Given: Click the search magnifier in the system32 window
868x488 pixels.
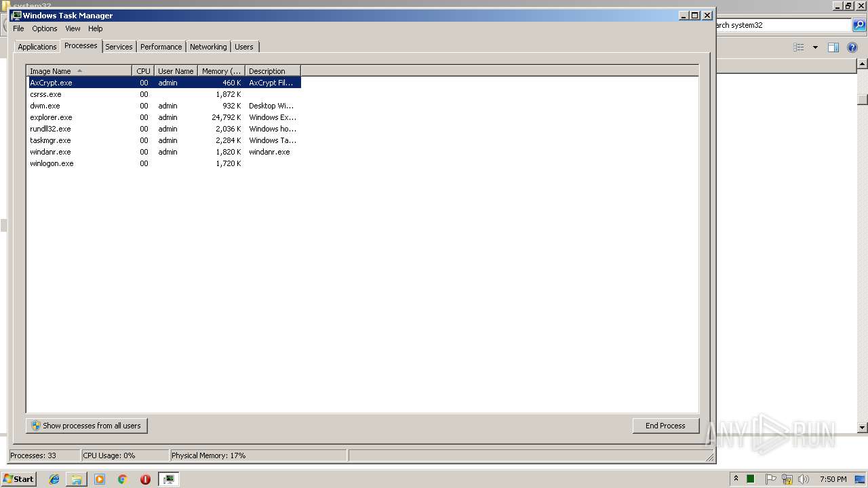Looking at the screenshot, I should coord(859,25).
